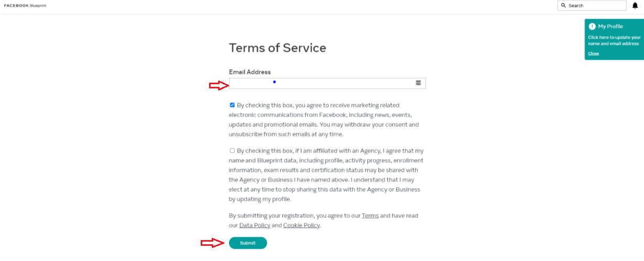Click the magnifier icon in the search box
The image size is (644, 261).
point(563,5)
